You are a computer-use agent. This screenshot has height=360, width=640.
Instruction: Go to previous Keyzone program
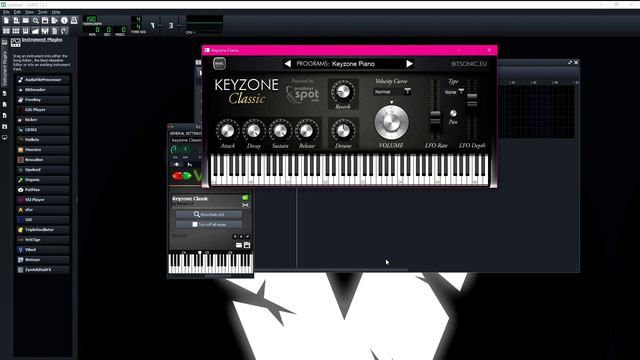(287, 64)
